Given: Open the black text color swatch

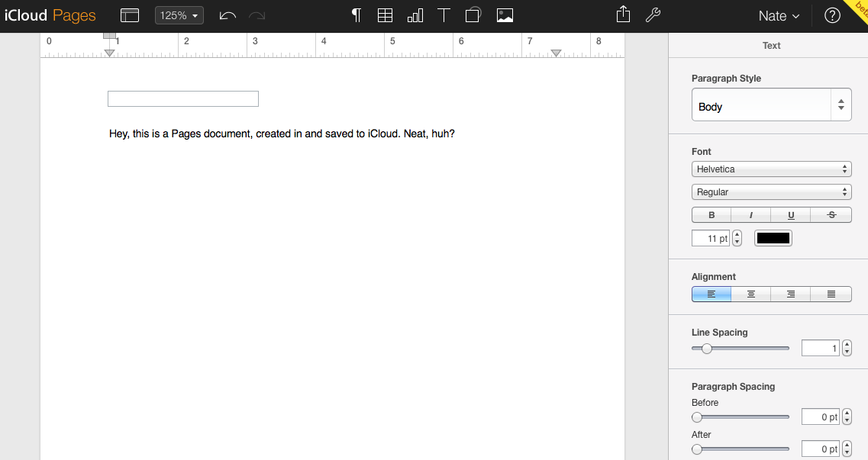Looking at the screenshot, I should [x=773, y=238].
